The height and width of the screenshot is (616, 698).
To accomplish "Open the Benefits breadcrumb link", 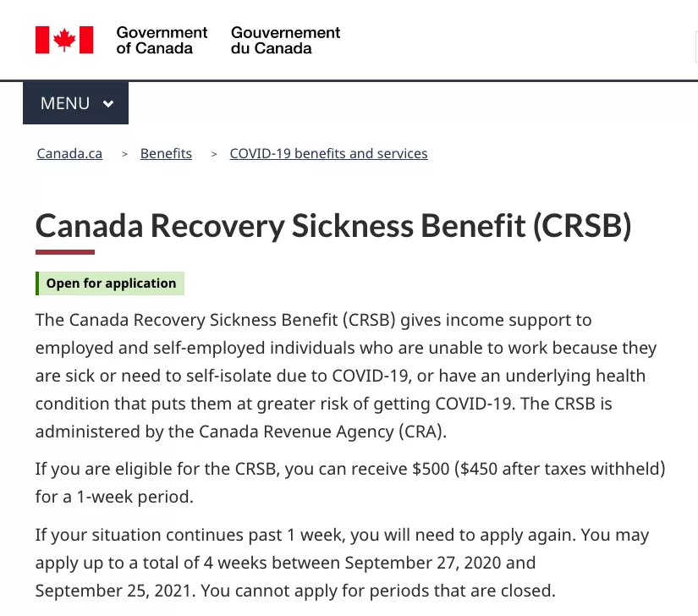I will pyautogui.click(x=166, y=153).
